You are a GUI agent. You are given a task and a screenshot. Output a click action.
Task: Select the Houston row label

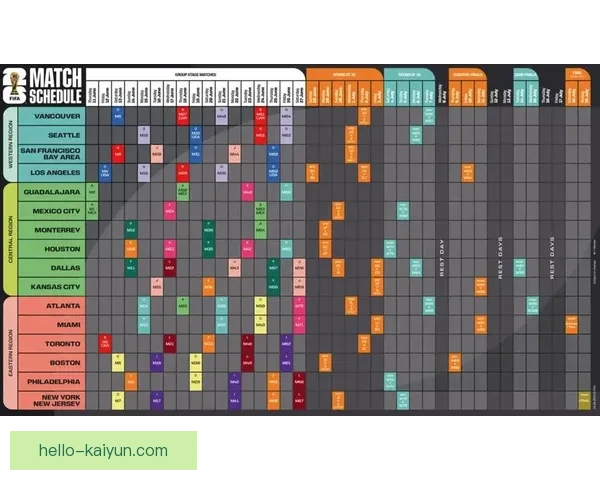[x=51, y=249]
